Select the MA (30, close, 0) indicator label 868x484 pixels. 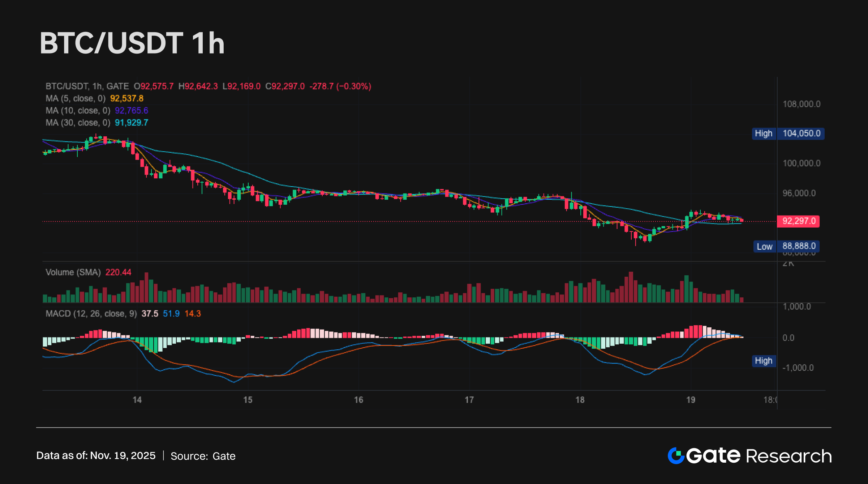click(x=78, y=123)
